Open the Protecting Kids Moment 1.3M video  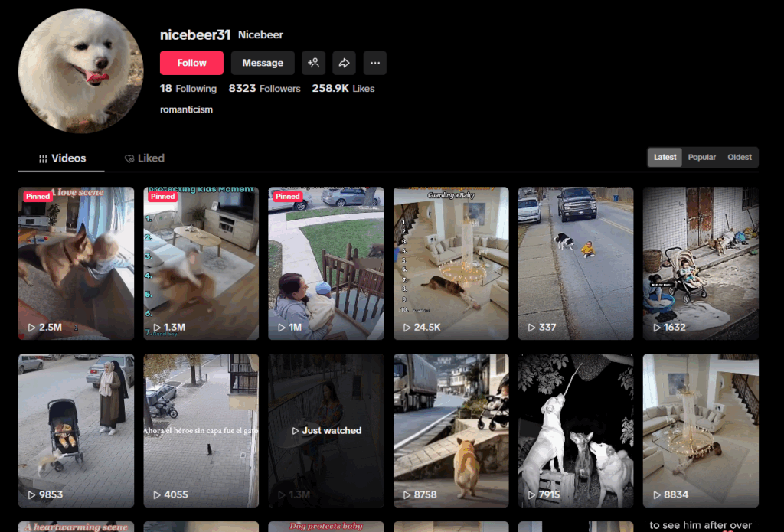pyautogui.click(x=201, y=264)
